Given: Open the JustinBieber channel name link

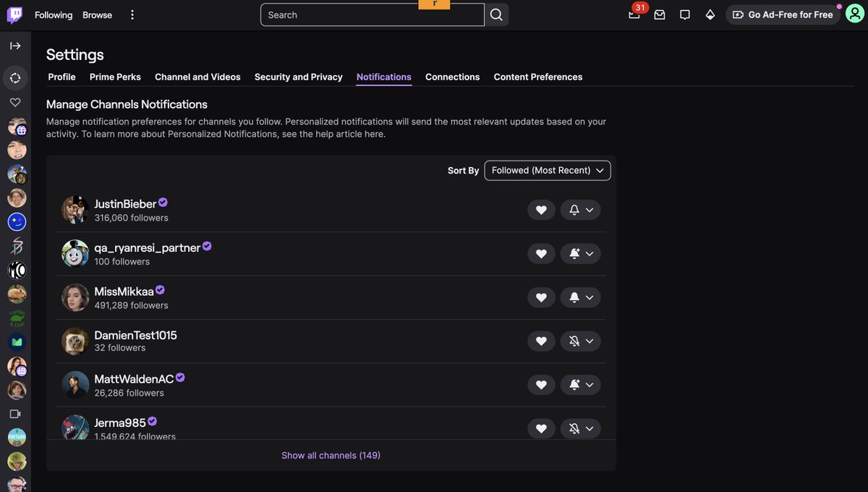Looking at the screenshot, I should [x=125, y=204].
